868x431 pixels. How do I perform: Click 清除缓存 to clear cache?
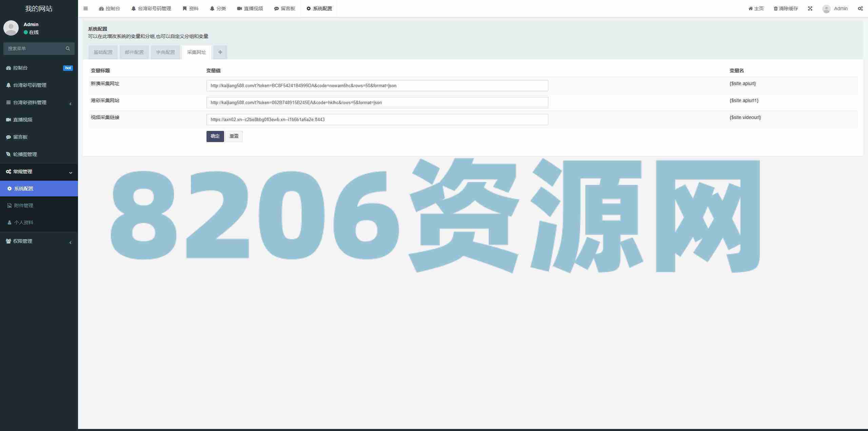coord(786,8)
